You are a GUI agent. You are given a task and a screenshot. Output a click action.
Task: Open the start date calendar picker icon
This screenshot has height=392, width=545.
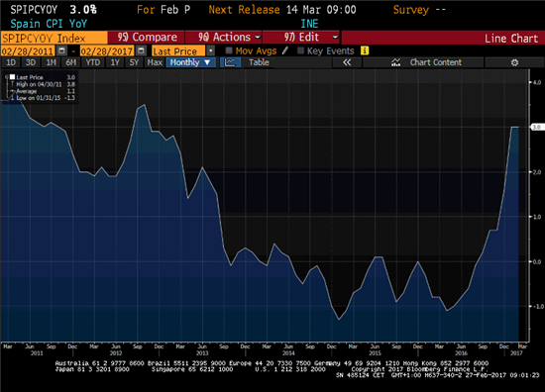click(x=61, y=50)
